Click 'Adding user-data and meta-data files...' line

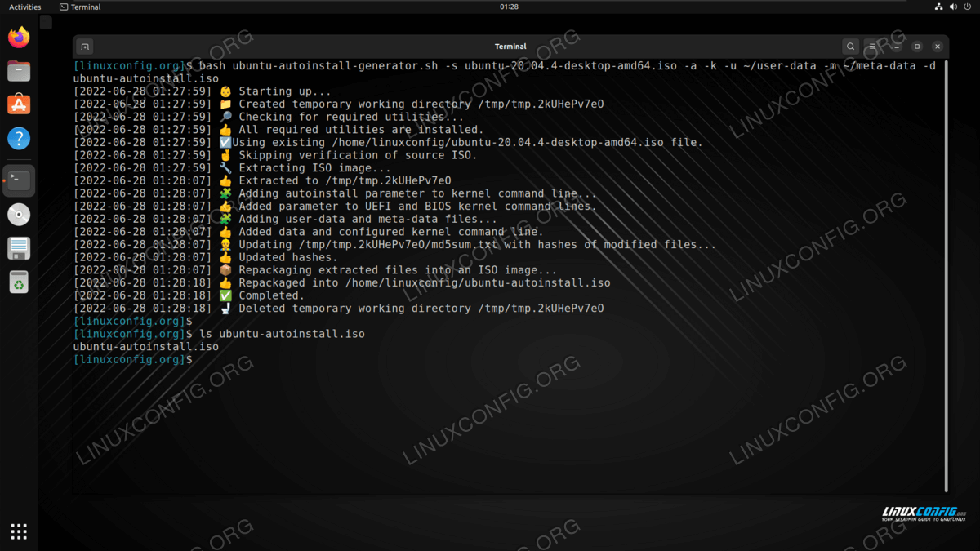tap(285, 219)
